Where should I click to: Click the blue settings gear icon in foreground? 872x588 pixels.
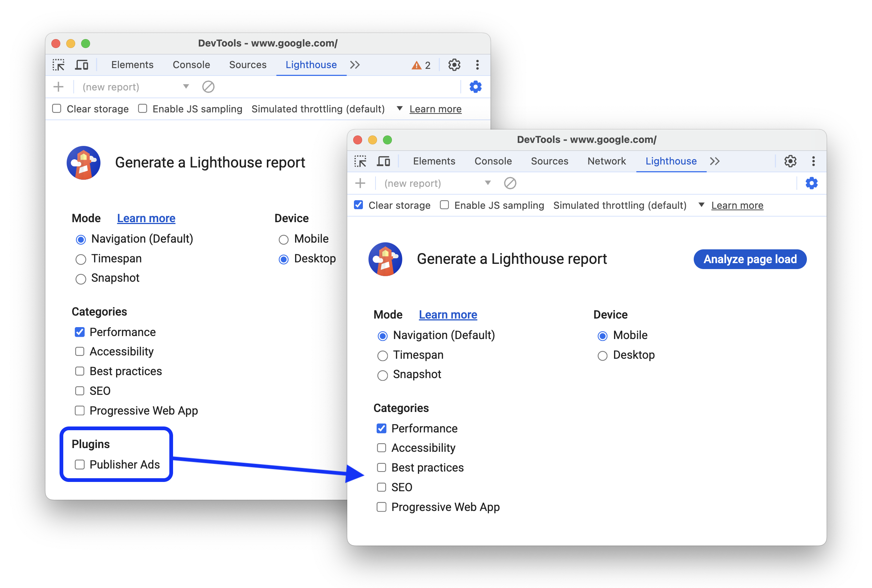(812, 184)
